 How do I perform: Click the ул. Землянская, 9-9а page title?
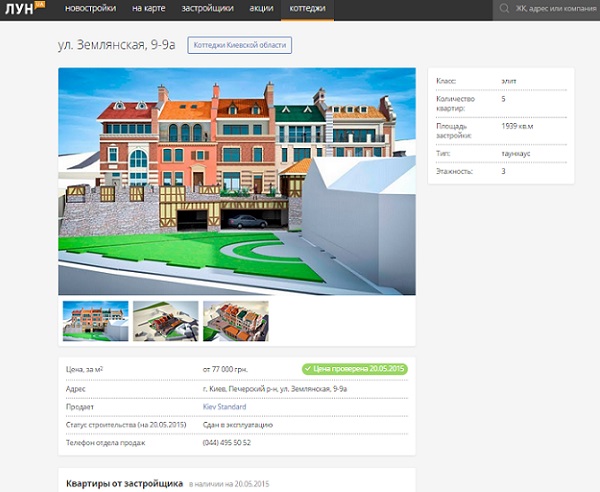coord(117,45)
